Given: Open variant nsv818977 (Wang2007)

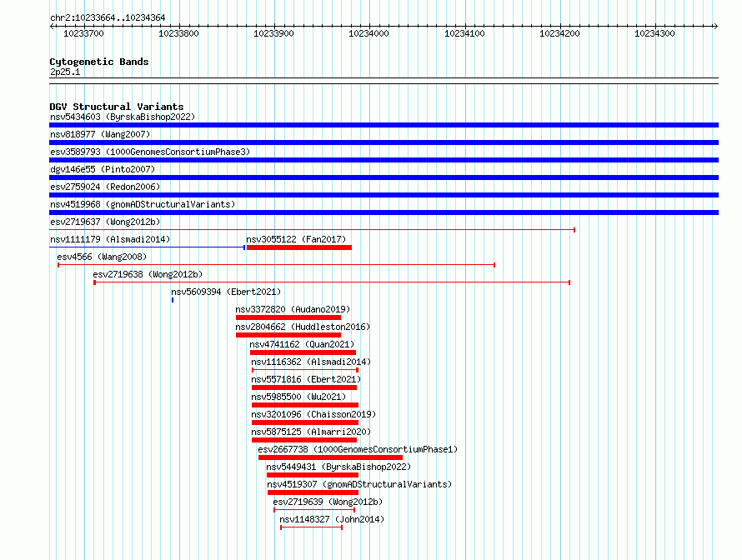Looking at the screenshot, I should (x=100, y=134).
